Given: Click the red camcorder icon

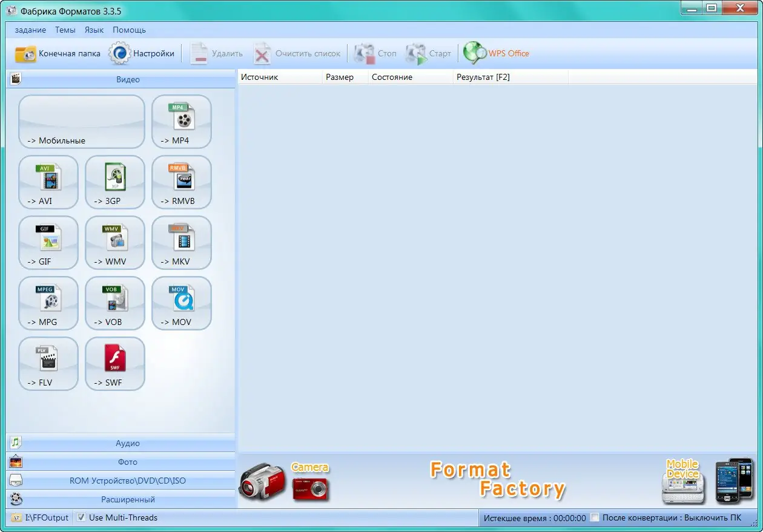Looking at the screenshot, I should [x=262, y=482].
